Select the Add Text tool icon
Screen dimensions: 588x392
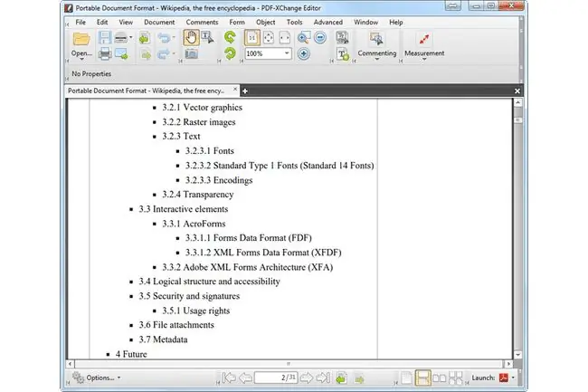pos(343,54)
